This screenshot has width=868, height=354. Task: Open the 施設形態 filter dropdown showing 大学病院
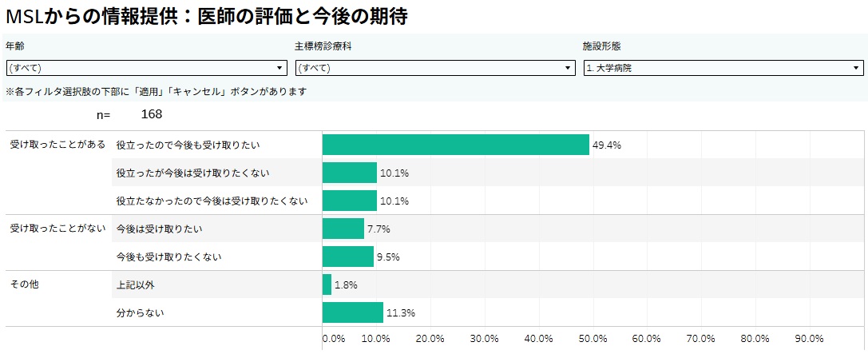point(723,68)
